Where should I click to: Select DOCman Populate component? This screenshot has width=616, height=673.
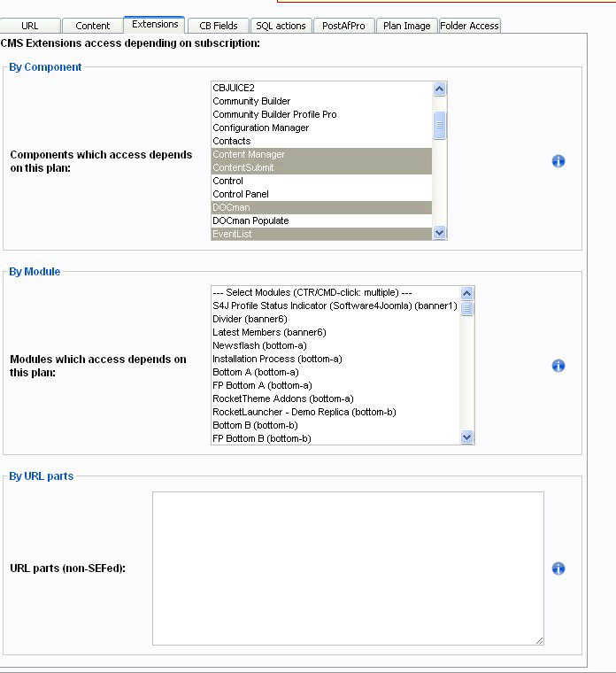(322, 221)
